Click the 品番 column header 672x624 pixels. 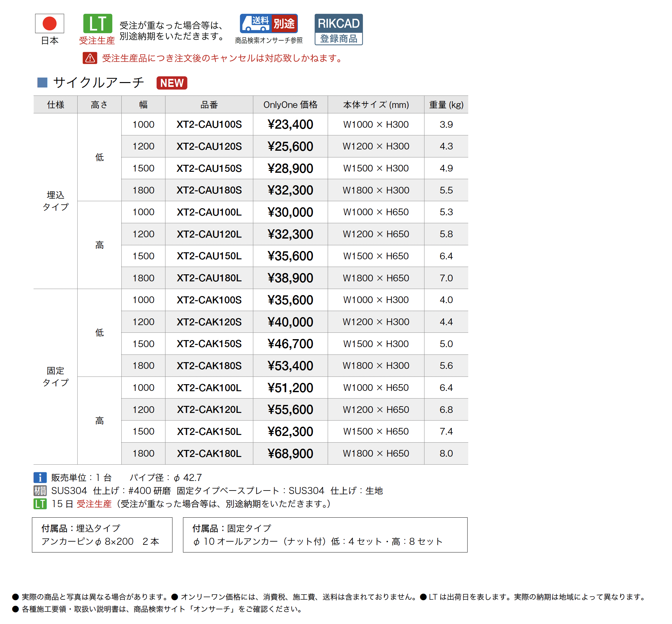tap(209, 105)
